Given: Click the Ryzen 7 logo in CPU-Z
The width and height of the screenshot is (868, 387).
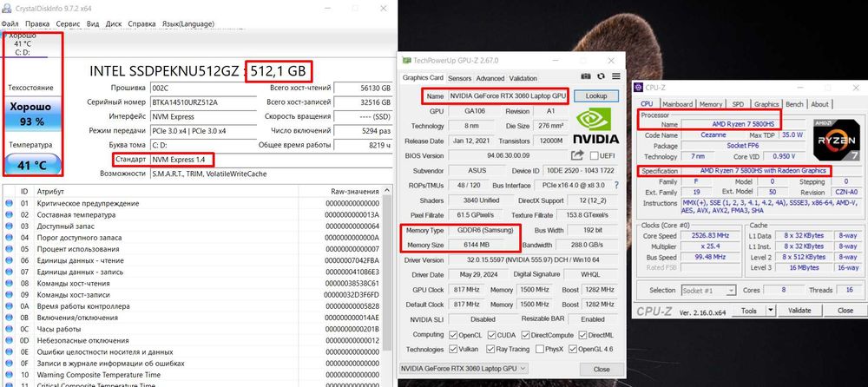Looking at the screenshot, I should pos(835,139).
